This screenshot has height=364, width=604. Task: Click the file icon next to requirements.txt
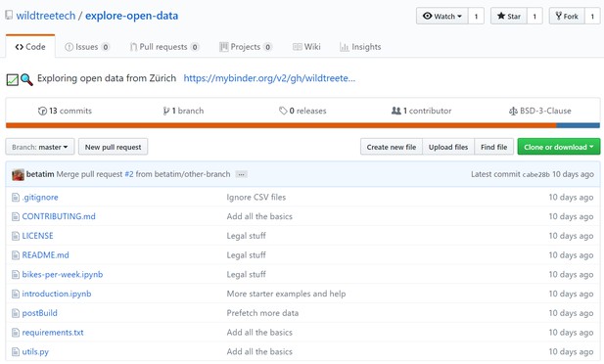16,333
